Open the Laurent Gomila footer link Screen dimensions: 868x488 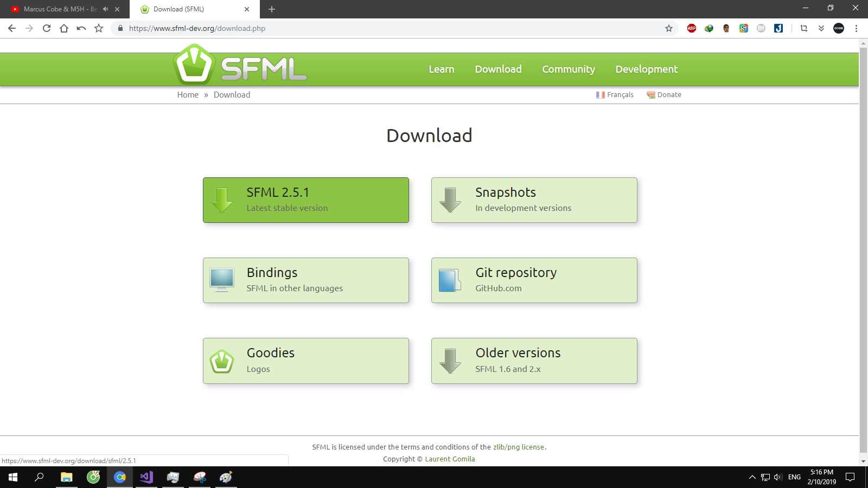click(450, 459)
